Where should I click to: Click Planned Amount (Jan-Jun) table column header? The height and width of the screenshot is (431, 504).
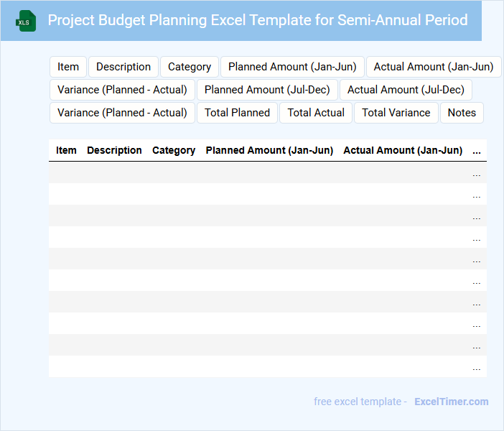coord(269,150)
